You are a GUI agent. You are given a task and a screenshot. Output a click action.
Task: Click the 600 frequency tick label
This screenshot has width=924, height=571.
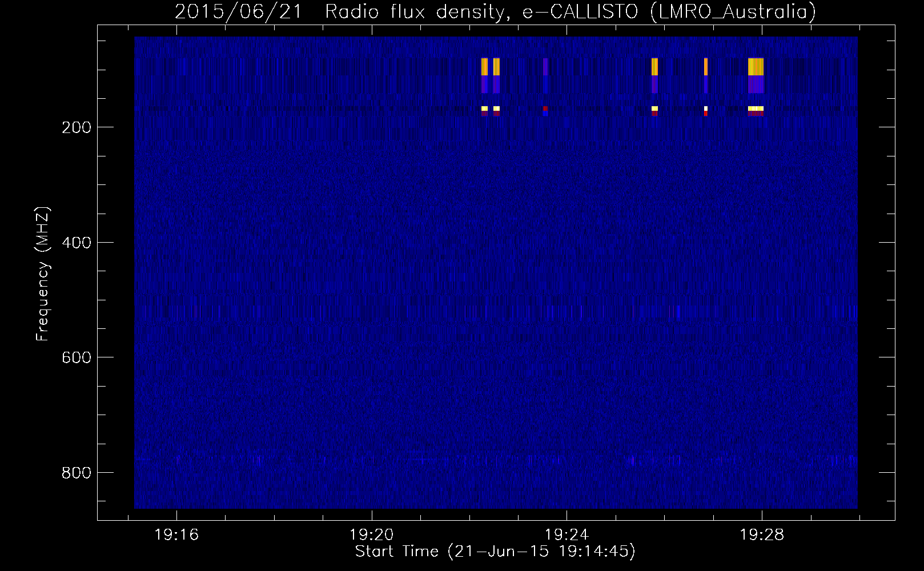77,357
